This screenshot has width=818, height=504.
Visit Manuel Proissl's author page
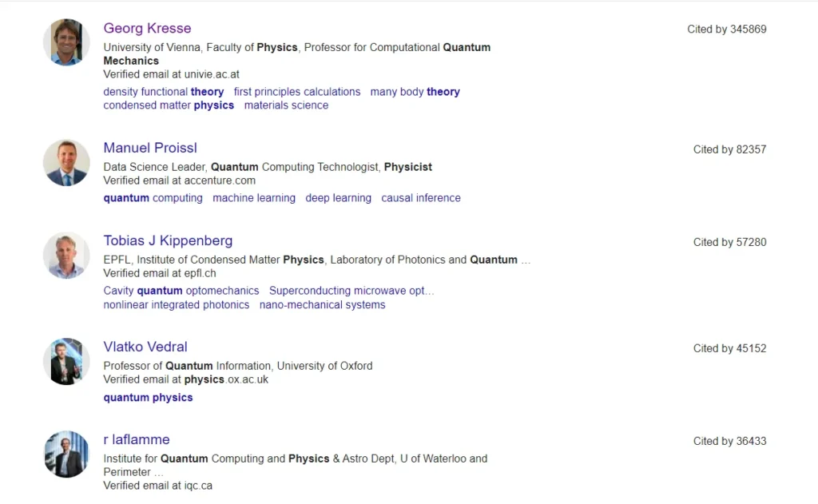[150, 148]
